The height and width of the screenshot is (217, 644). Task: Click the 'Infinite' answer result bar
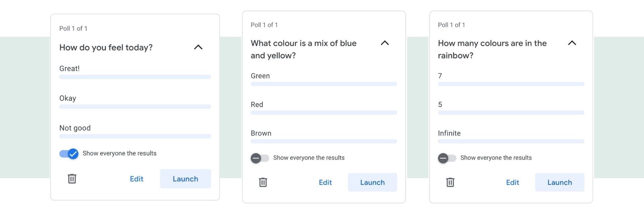pos(511,141)
